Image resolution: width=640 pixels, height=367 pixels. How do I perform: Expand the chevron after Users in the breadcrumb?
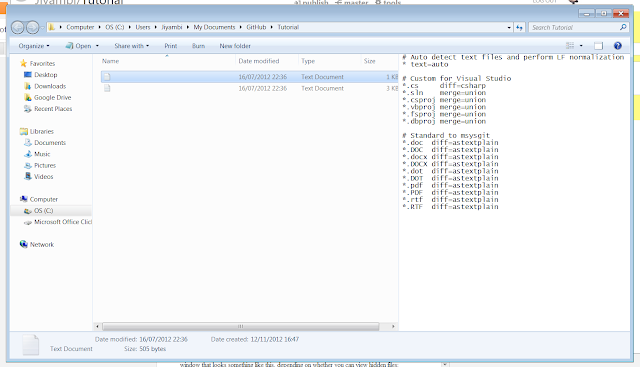pos(156,27)
